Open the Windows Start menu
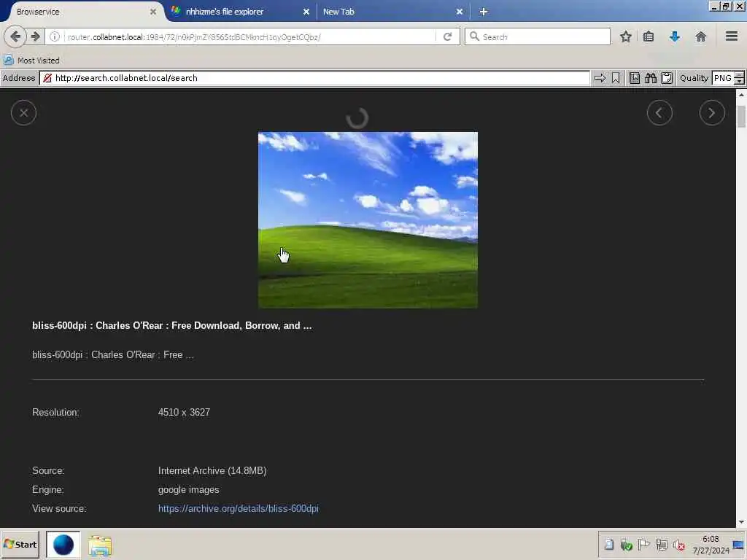This screenshot has width=747, height=560. tap(20, 544)
